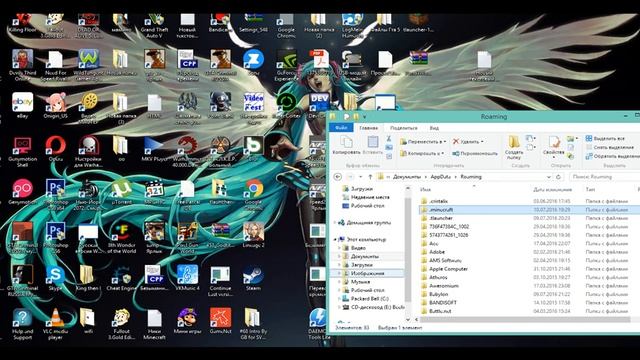
Task: Select the Apple Computer folder row
Action: coord(529,269)
